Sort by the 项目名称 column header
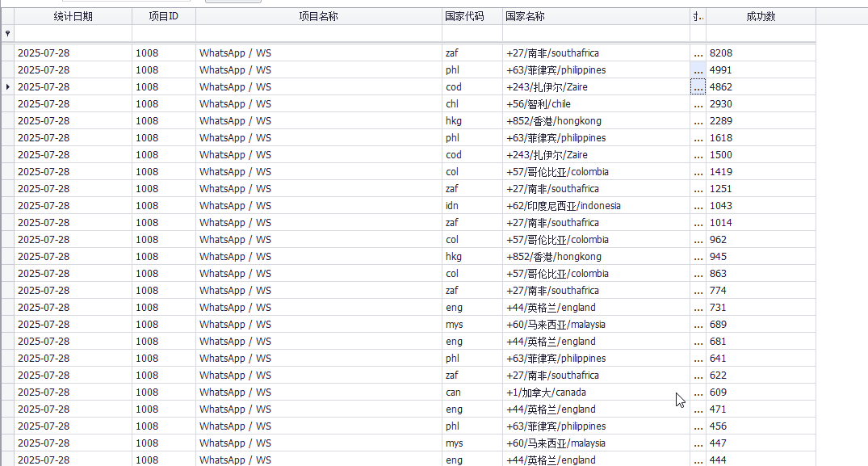 319,17
